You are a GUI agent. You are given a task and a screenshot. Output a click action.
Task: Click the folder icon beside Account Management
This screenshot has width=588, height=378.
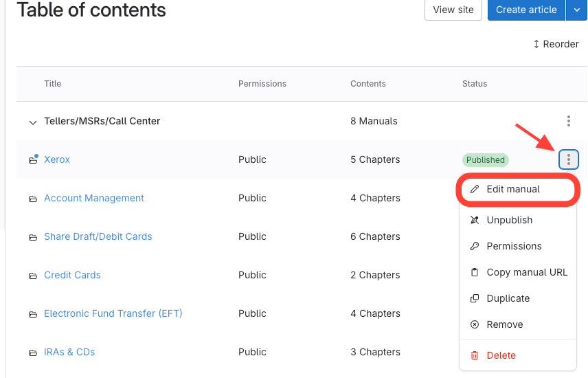pyautogui.click(x=32, y=199)
